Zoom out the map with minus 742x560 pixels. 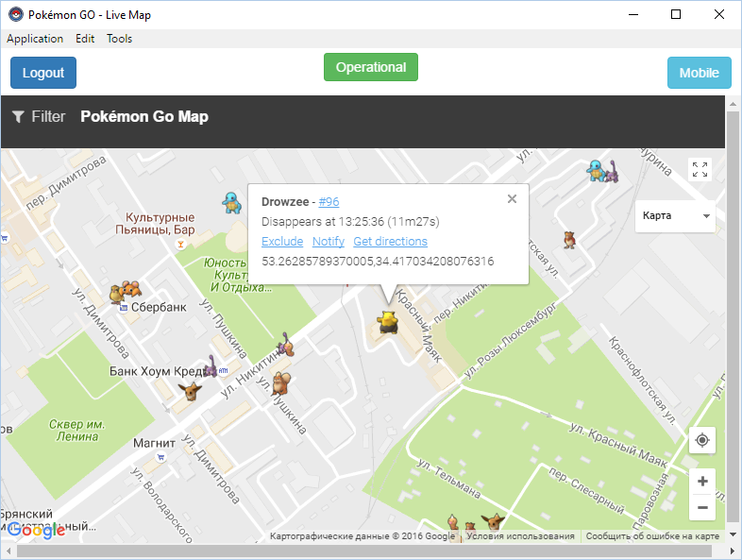tap(702, 507)
